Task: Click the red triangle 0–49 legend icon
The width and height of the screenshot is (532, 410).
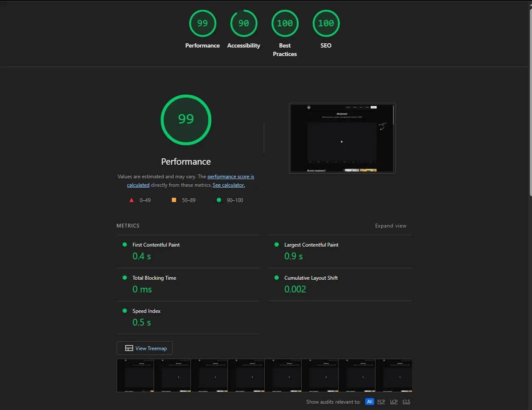Action: tap(132, 200)
